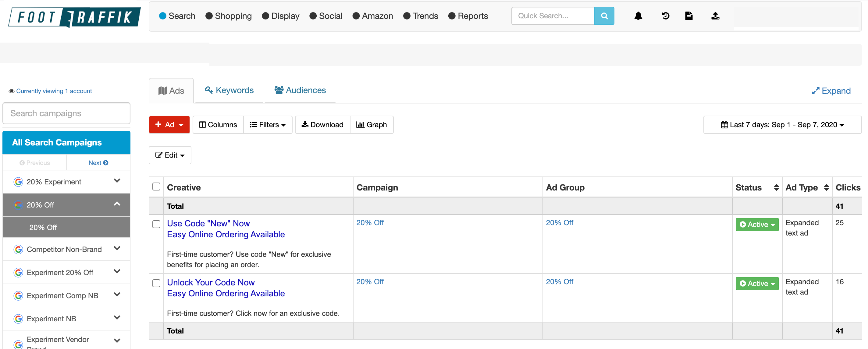Open the Columns chooser
The height and width of the screenshot is (349, 868).
click(218, 124)
